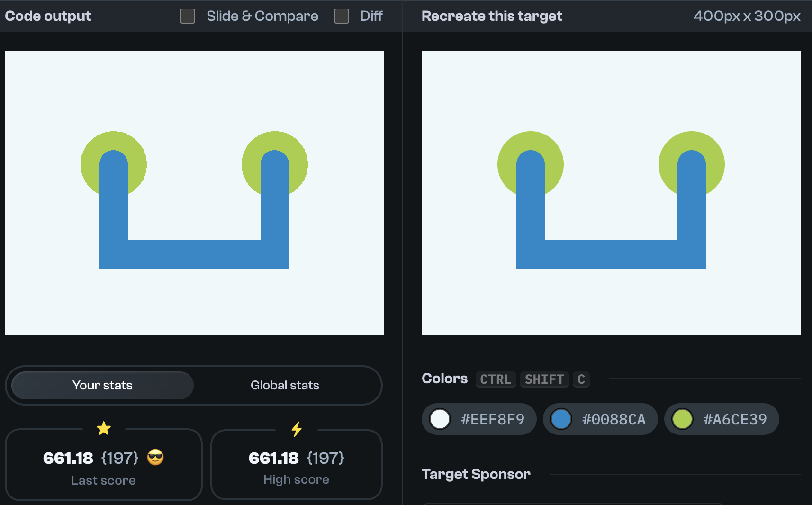The image size is (812, 505).
Task: Enable the Slide & Compare checkbox
Action: [188, 16]
